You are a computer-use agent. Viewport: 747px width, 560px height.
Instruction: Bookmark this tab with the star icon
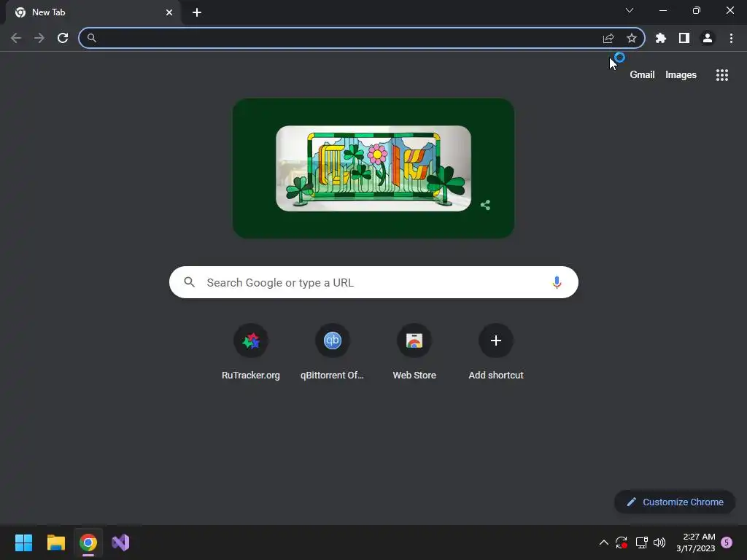click(x=632, y=38)
